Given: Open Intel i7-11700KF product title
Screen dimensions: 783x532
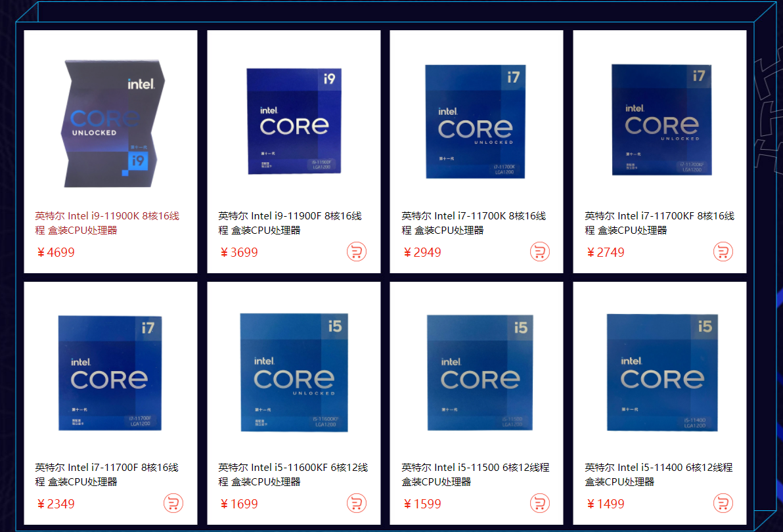Looking at the screenshot, I should pos(659,223).
